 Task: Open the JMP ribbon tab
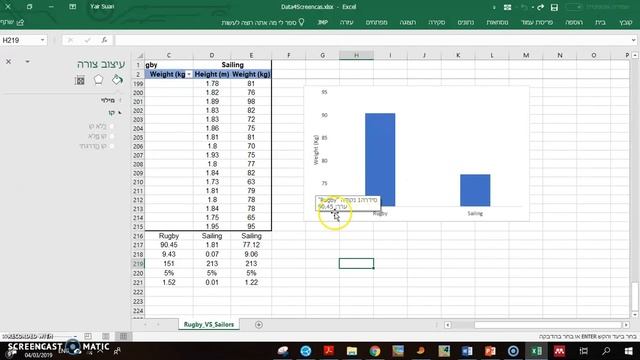tap(322, 22)
